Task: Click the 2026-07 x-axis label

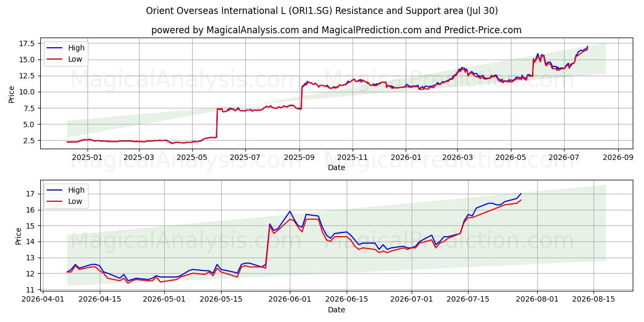Action: tap(563, 158)
